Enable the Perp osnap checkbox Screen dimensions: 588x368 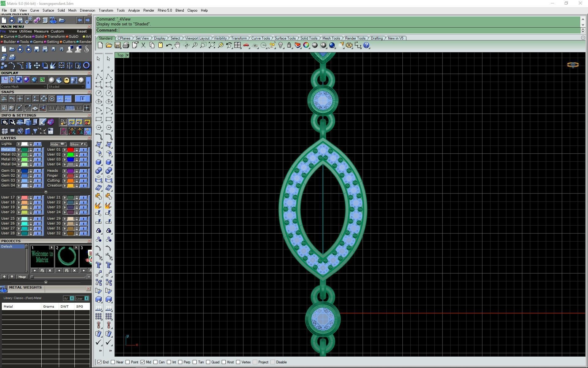coord(180,362)
